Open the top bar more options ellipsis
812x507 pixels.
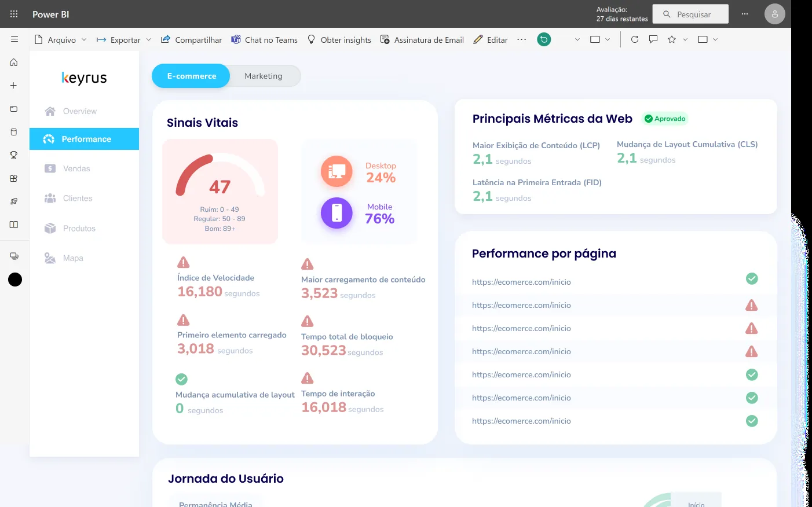tap(745, 14)
